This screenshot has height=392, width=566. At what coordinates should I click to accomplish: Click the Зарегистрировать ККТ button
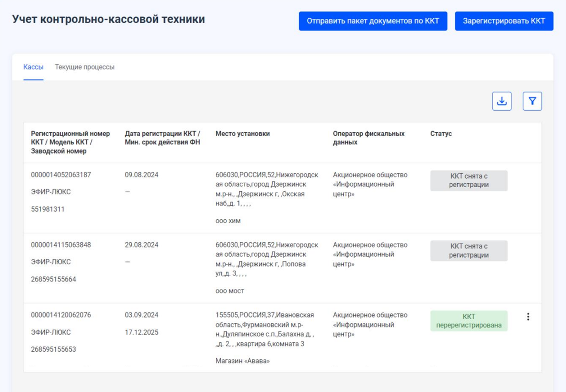[504, 21]
